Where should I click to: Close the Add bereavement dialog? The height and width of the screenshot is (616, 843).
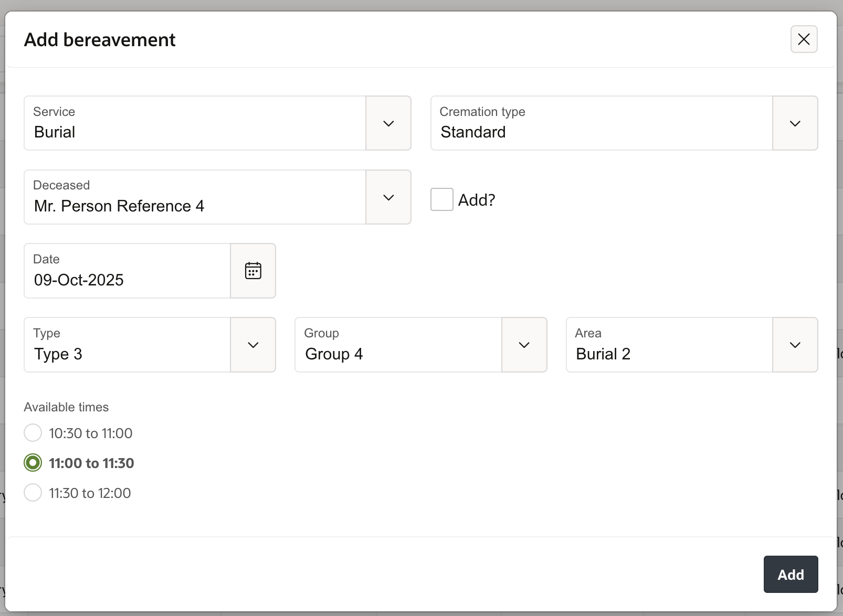click(804, 39)
